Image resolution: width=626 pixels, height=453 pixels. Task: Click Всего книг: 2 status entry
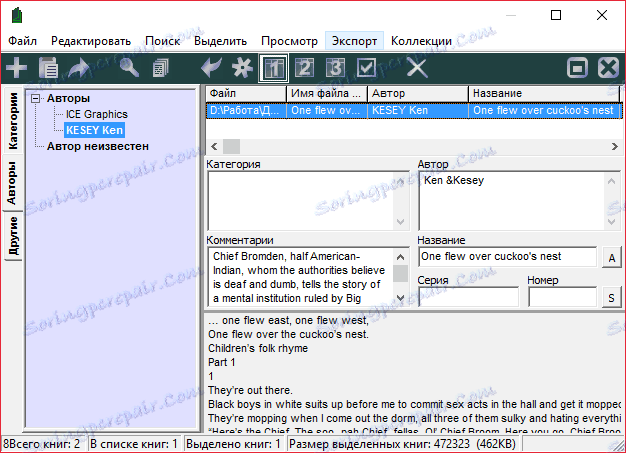42,444
